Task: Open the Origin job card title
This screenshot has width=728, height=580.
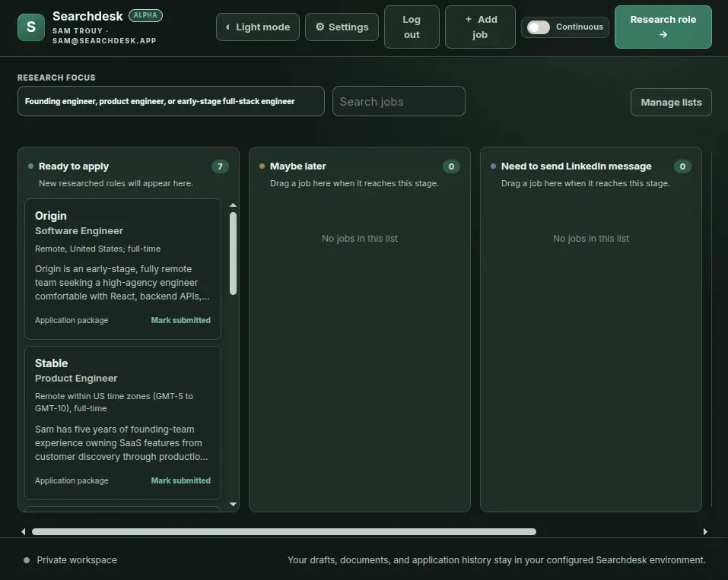Action: point(51,216)
